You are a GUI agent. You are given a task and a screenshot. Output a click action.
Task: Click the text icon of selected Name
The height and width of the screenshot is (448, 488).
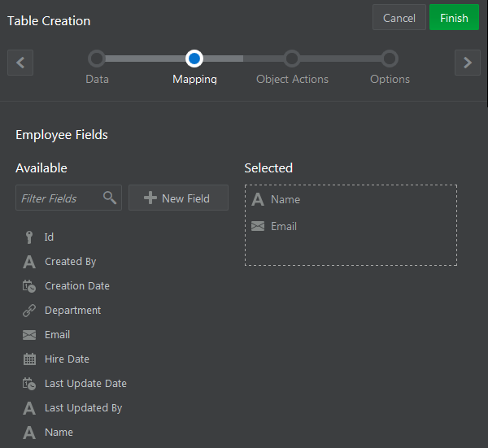coord(258,199)
